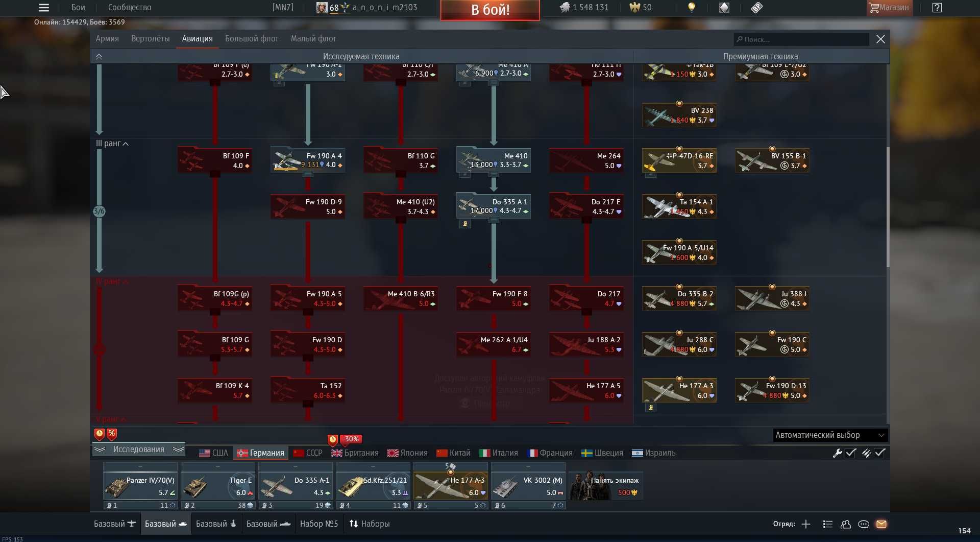This screenshot has width=980, height=542.
Task: Click the -30% discount badge
Action: (x=351, y=439)
